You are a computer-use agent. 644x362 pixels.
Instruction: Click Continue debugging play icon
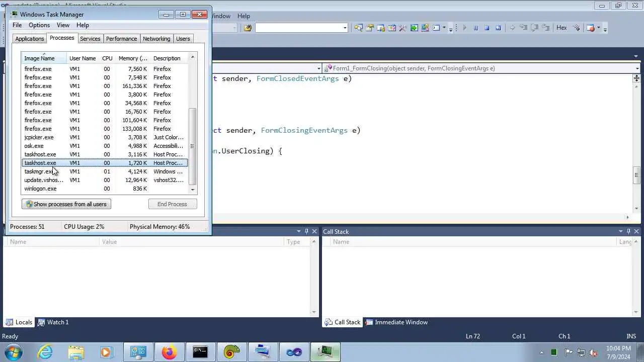point(464,28)
